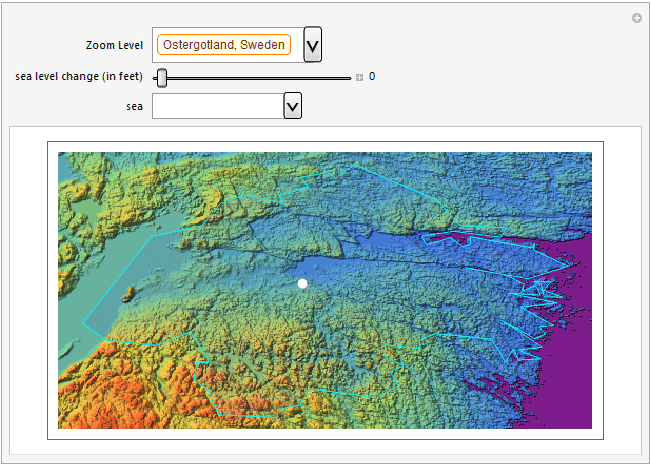Click the right end of the sea level slider track
Screen dimensions: 651x466
(348, 77)
